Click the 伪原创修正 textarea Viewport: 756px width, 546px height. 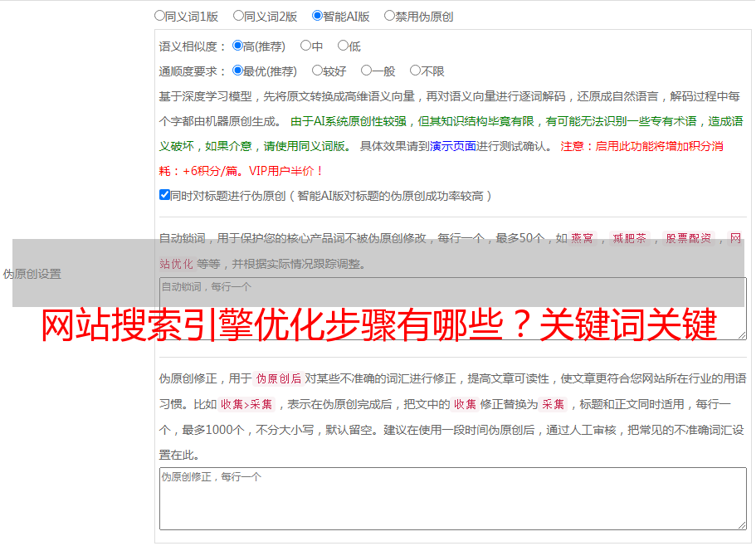(453, 499)
